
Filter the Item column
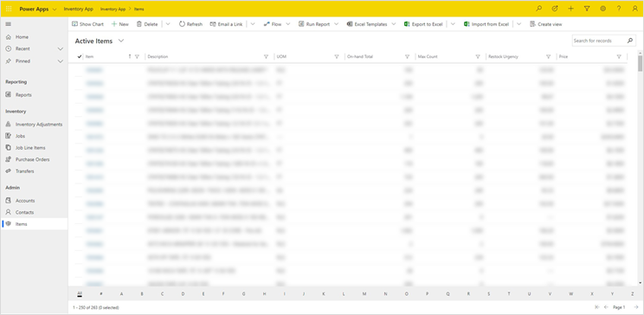coord(137,56)
